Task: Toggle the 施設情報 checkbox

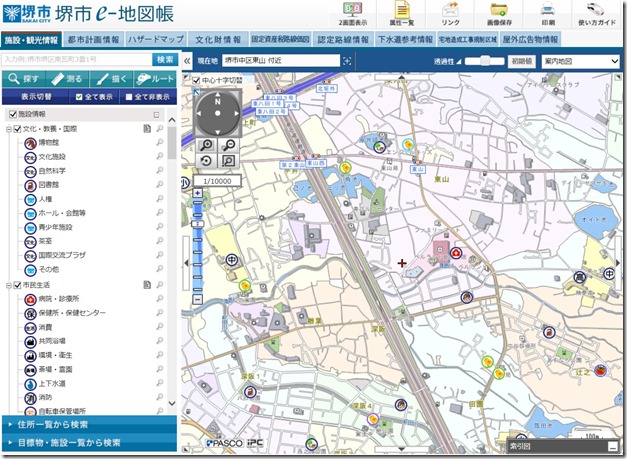Action: (13, 114)
